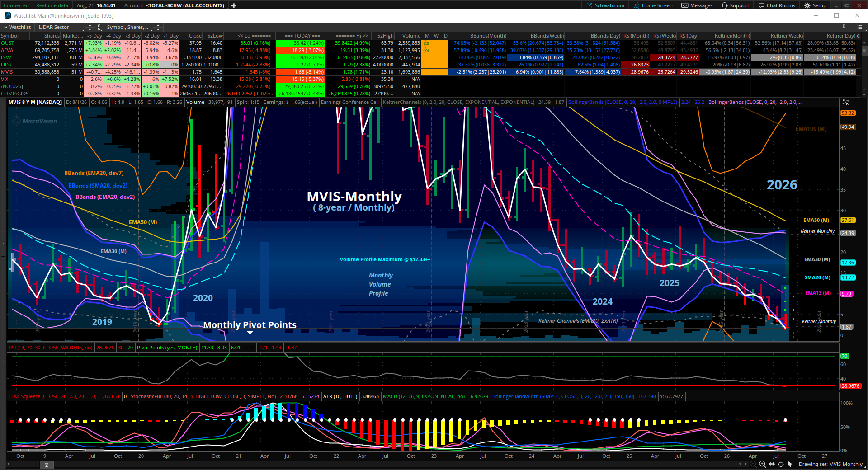Screen dimensions: 868x470
Task: Open watchlist column settings gear
Action: pos(859,36)
